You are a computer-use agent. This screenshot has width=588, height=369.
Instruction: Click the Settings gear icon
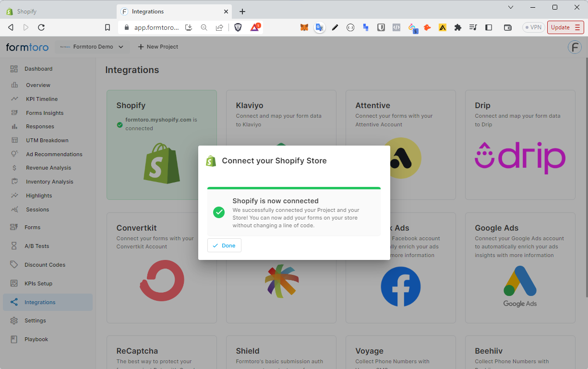click(x=14, y=320)
